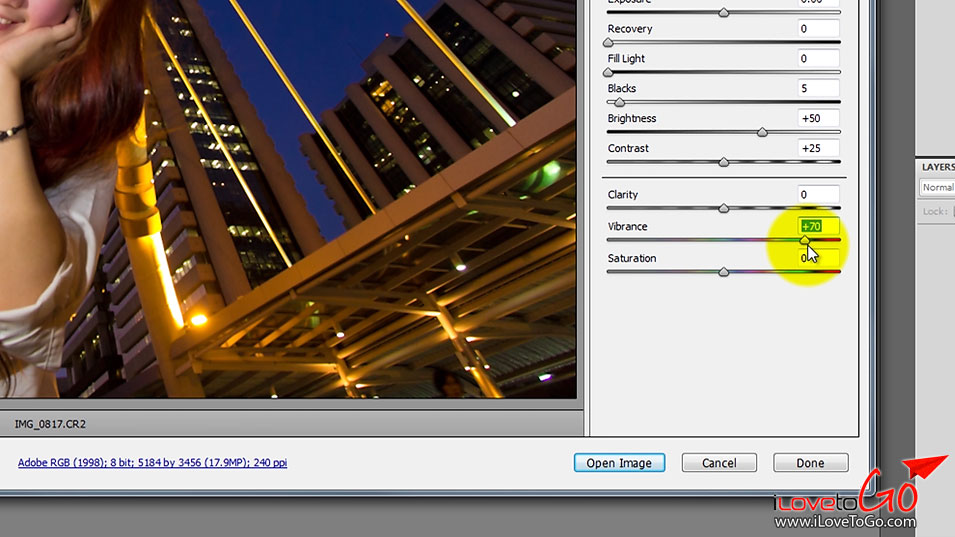Screen dimensions: 955x537
Task: Click the Cancel button
Action: tap(719, 463)
